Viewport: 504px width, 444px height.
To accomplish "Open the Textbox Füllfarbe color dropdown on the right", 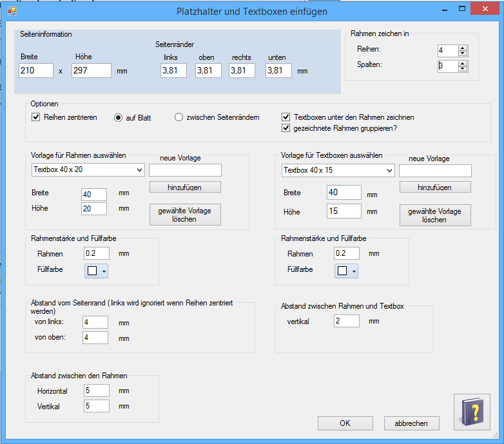I will point(346,271).
